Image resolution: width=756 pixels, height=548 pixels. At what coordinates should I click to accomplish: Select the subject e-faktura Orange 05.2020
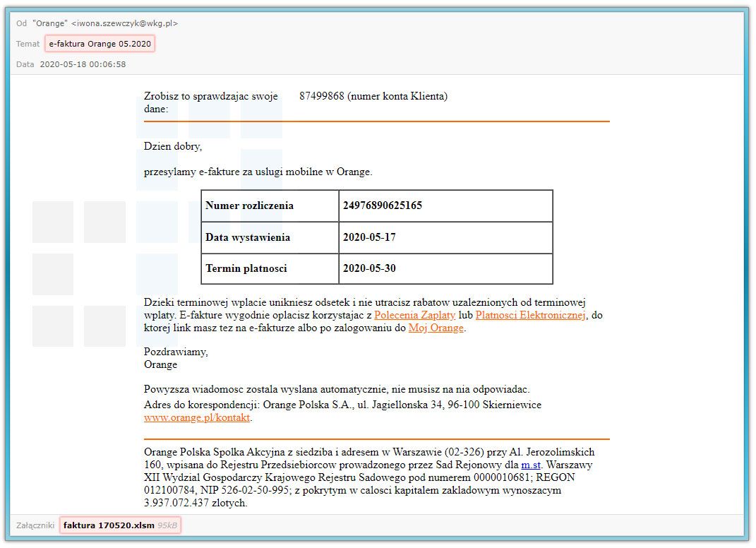point(100,44)
